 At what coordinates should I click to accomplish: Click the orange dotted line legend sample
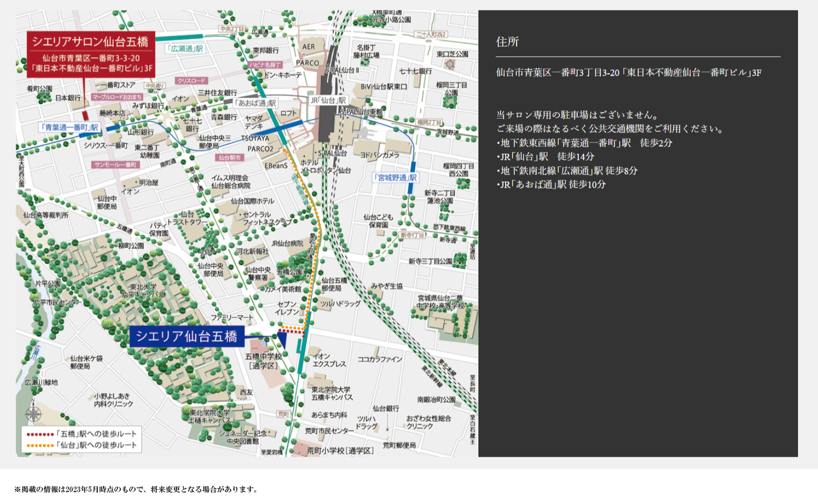coord(40,445)
